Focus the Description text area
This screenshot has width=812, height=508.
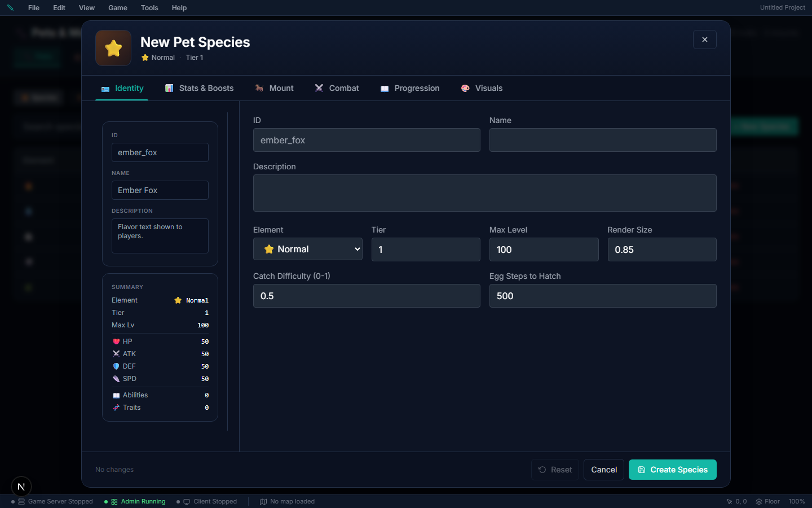[x=485, y=193]
